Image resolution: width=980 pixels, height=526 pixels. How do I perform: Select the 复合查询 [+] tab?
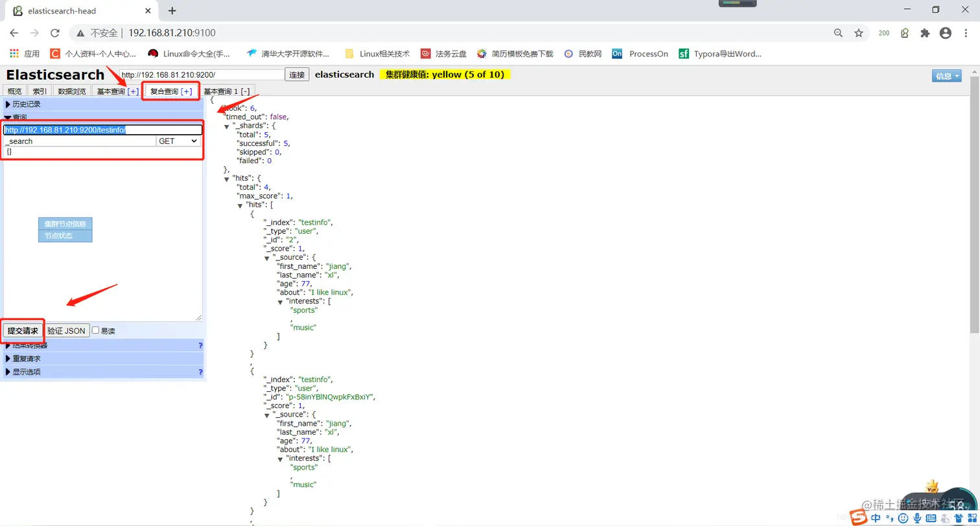171,91
